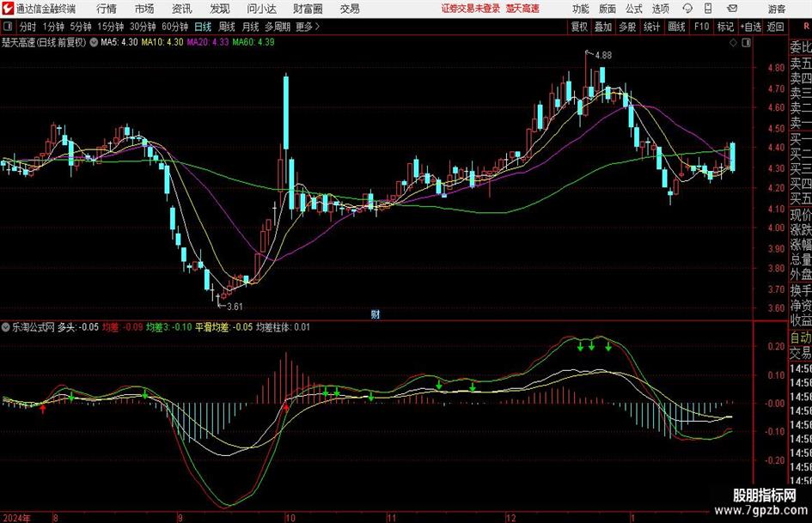812x523 pixels.
Task: Open the mobile phone icon
Action: [x=708, y=9]
